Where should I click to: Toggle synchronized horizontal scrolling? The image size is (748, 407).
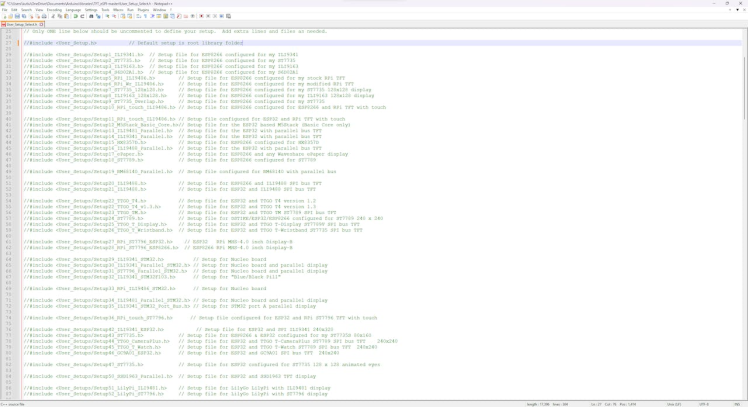[x=130, y=16]
